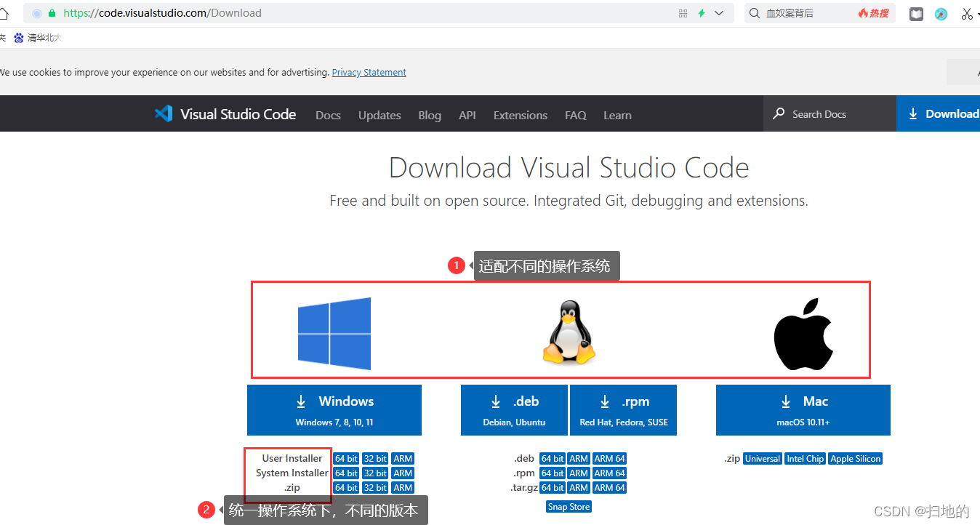Click Linux .rpm ARM 64 link

point(609,473)
